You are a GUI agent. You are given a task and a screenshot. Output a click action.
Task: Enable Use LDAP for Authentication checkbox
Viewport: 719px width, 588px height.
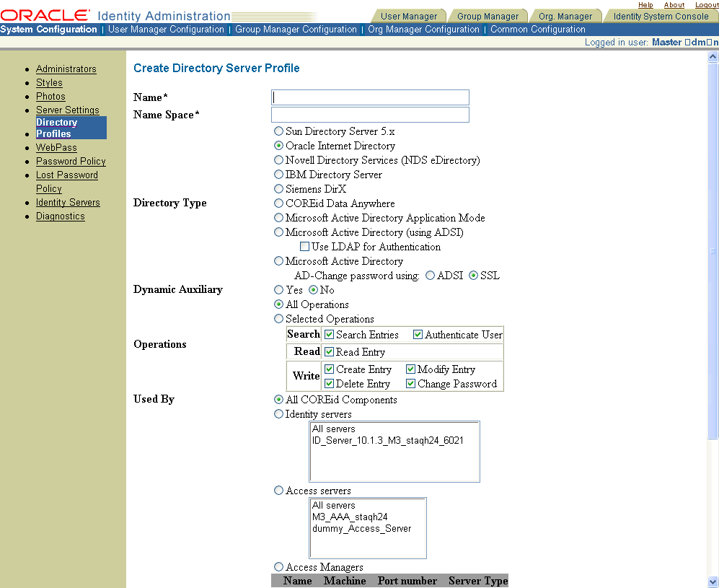[305, 247]
